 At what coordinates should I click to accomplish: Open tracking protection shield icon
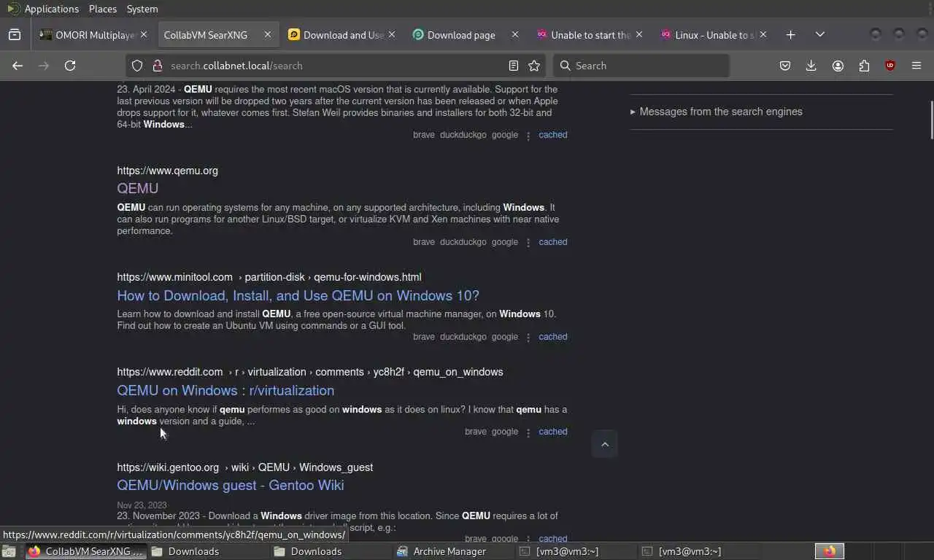point(136,66)
